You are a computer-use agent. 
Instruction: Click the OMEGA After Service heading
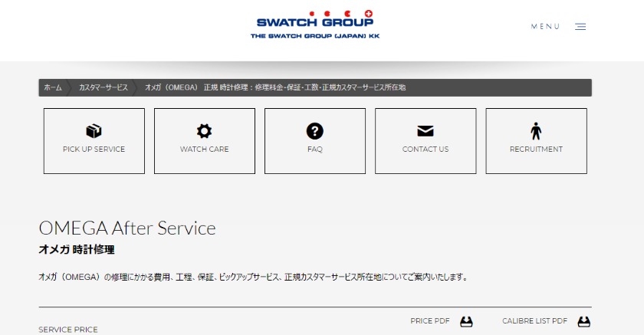coord(127,228)
